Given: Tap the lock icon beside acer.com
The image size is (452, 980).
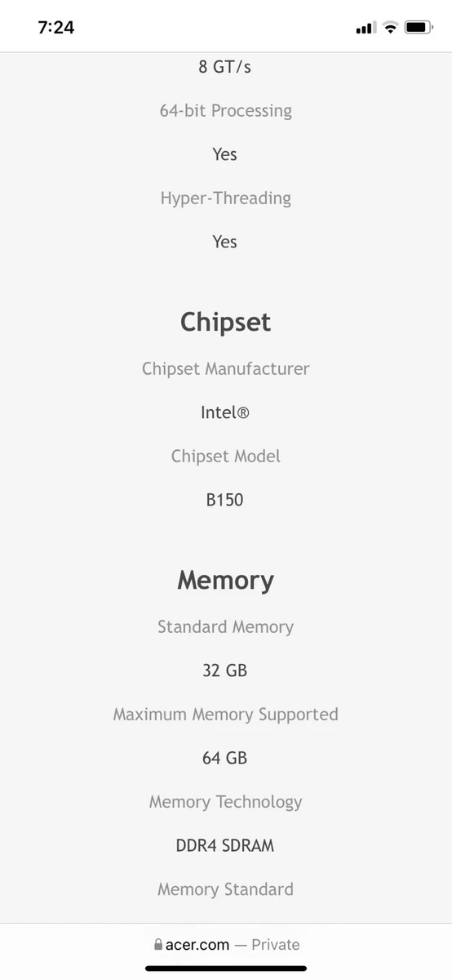Looking at the screenshot, I should (158, 944).
